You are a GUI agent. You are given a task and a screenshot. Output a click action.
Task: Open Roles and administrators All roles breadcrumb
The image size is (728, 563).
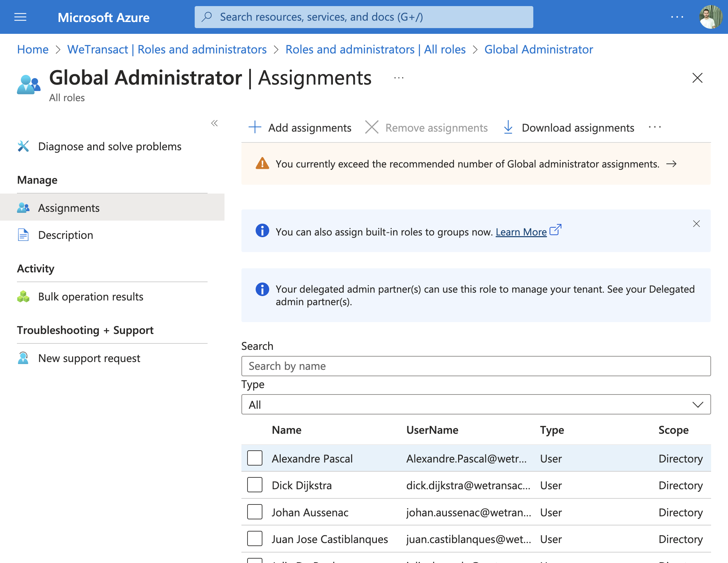pos(376,49)
